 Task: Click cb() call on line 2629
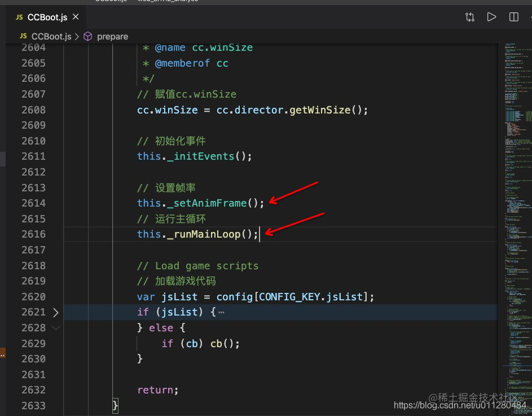(x=225, y=344)
